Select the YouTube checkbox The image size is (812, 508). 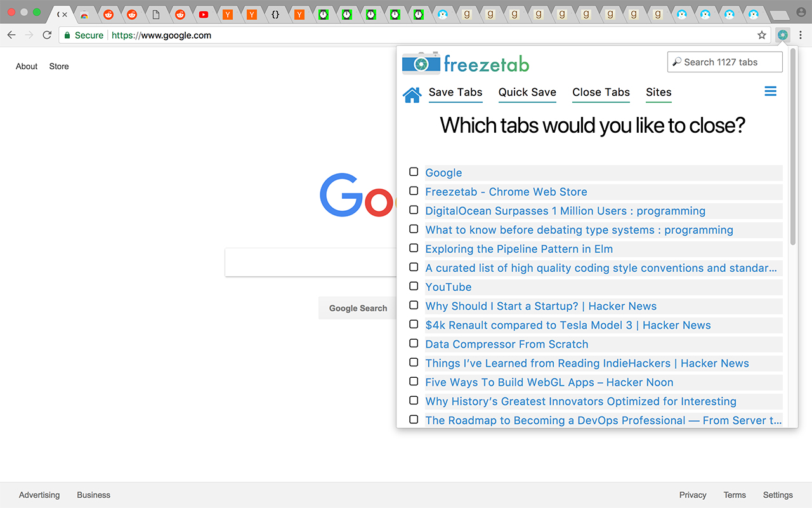[x=414, y=286]
